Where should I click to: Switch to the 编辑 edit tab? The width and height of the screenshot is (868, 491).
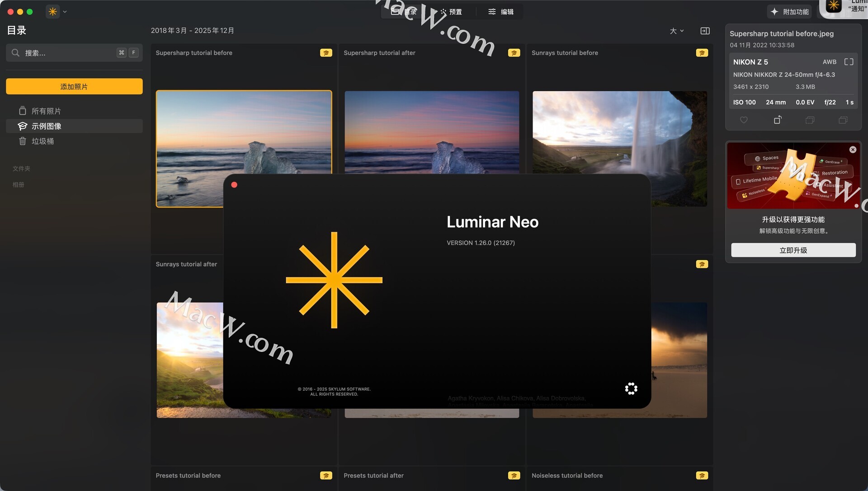(501, 12)
